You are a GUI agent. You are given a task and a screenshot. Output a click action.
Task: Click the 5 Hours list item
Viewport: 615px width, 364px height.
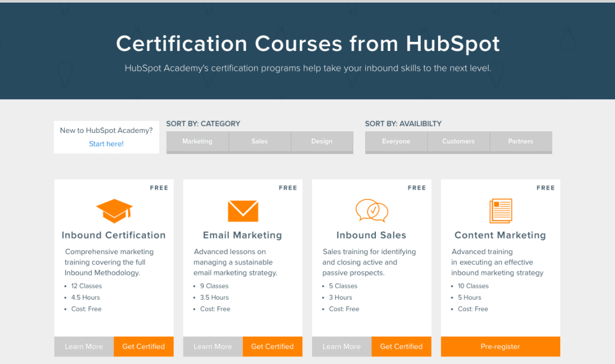click(470, 298)
